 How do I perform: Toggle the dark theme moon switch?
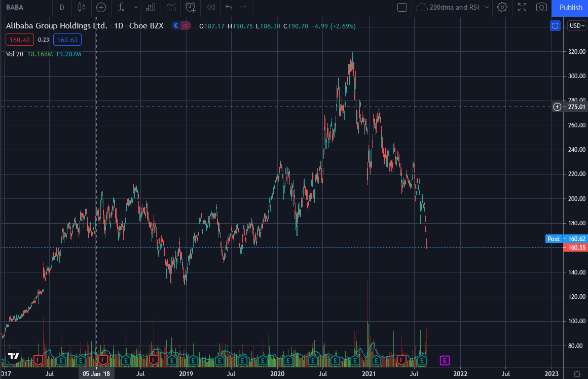coord(176,26)
